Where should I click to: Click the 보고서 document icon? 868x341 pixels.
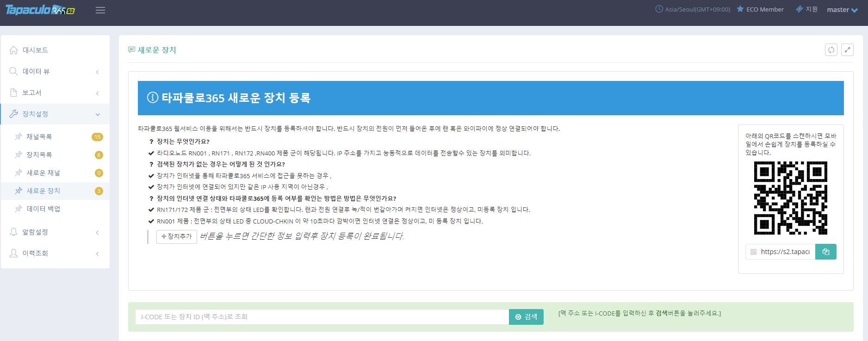point(14,93)
